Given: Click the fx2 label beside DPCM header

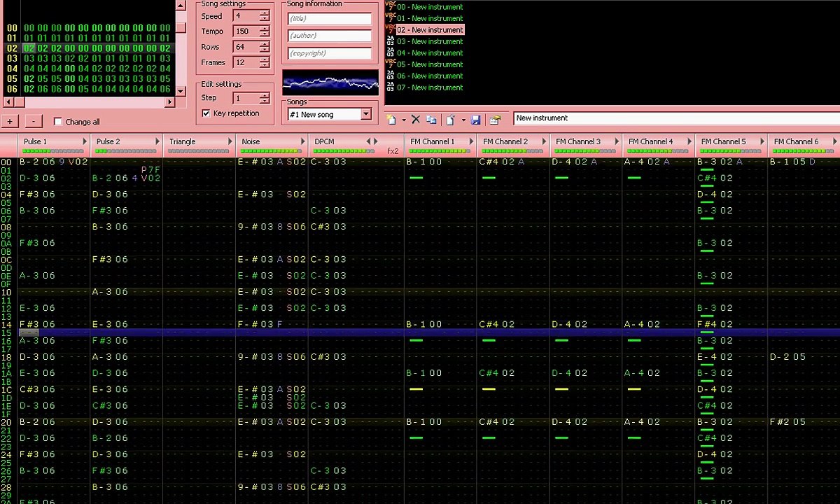Looking at the screenshot, I should (393, 150).
